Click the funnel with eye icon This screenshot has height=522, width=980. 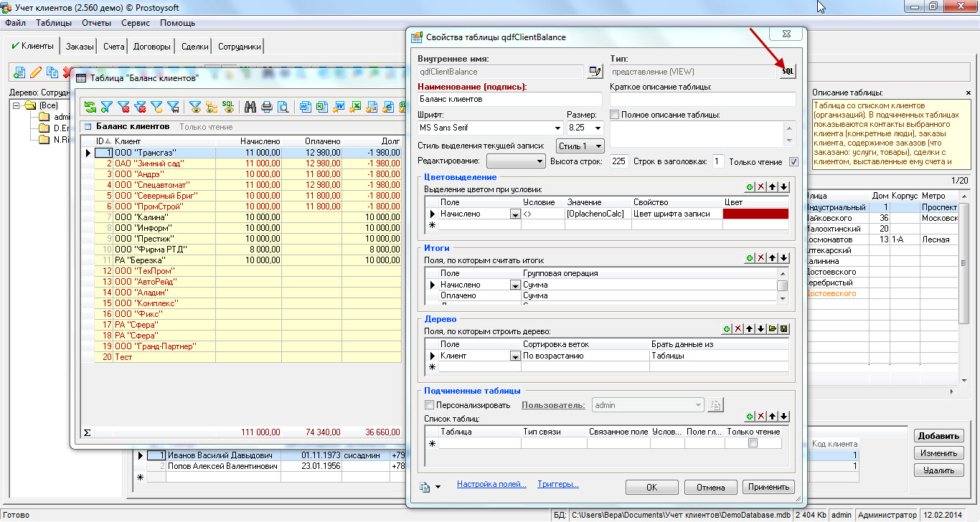click(194, 107)
